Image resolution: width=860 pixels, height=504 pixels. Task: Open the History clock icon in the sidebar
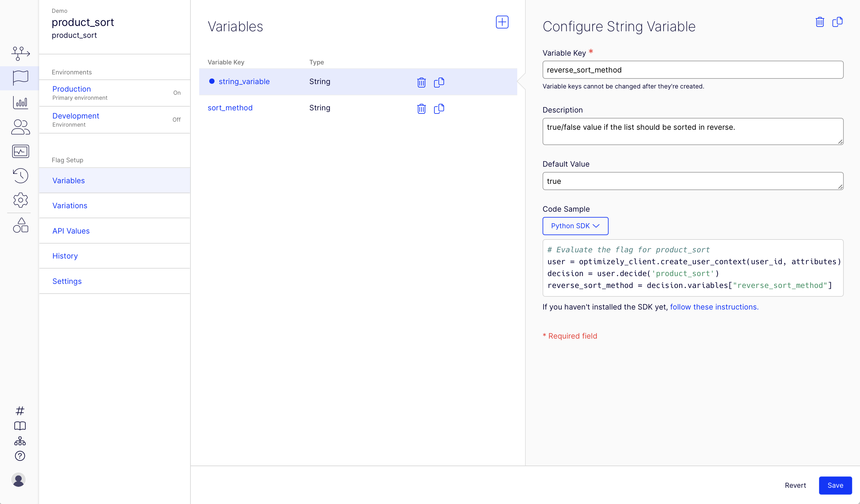point(20,176)
